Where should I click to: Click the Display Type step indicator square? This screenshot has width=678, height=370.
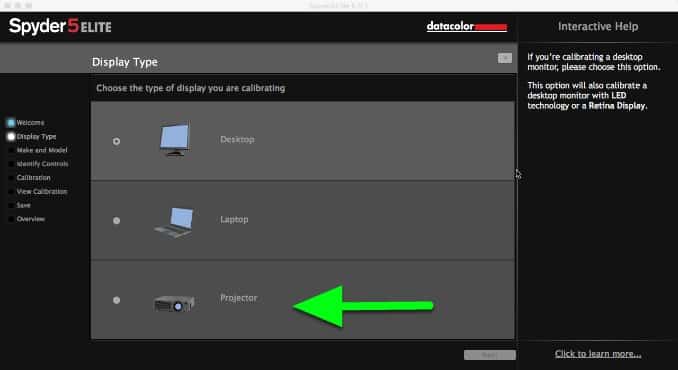[11, 137]
